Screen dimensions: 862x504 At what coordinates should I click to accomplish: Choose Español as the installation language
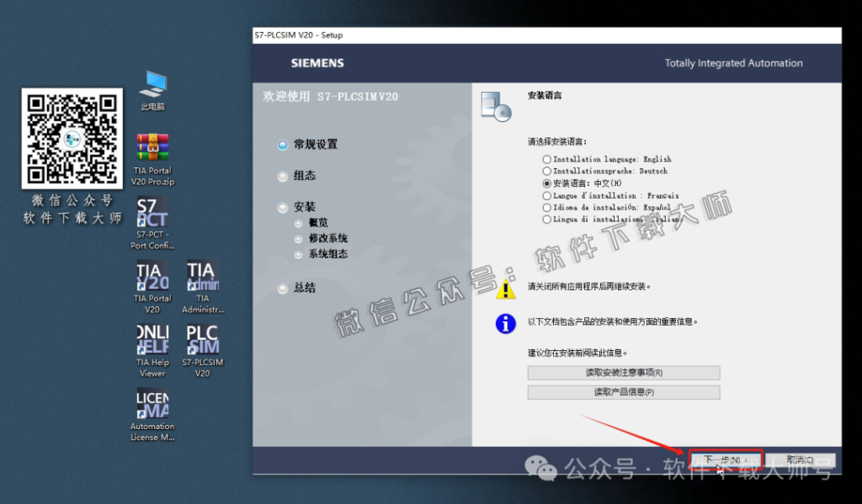click(545, 207)
